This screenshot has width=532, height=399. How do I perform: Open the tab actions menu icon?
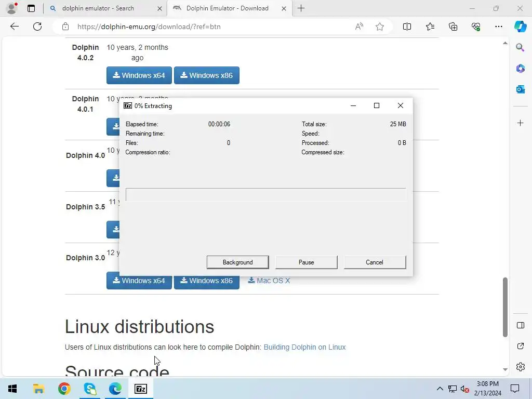(x=31, y=8)
